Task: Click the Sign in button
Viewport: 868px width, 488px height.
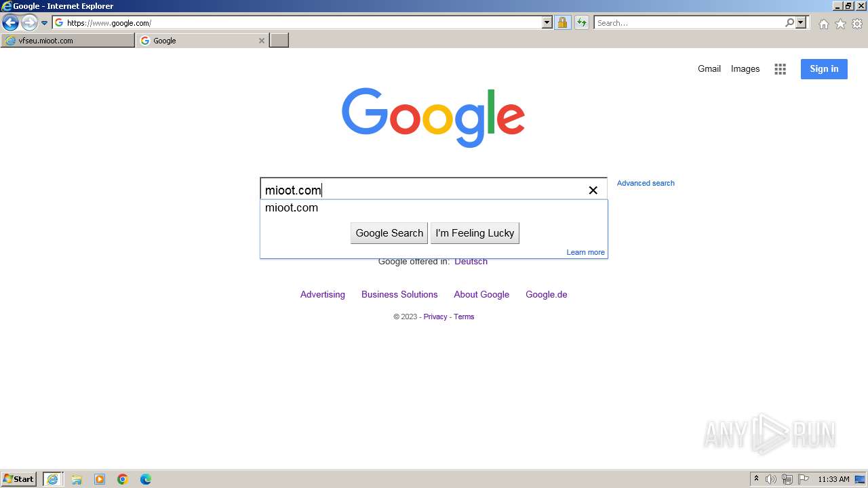Action: point(824,68)
